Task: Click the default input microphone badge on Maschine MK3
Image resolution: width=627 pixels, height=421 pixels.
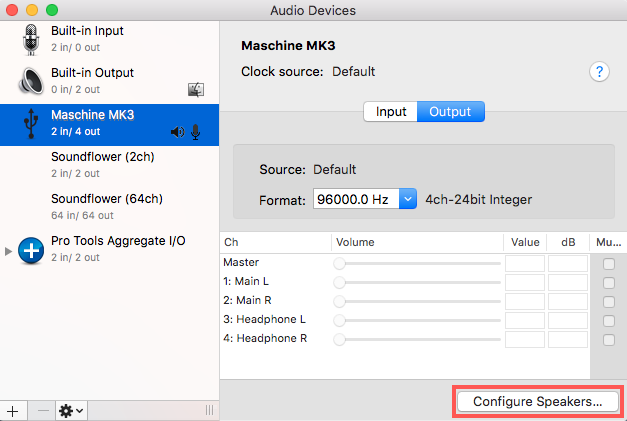Action: point(196,132)
